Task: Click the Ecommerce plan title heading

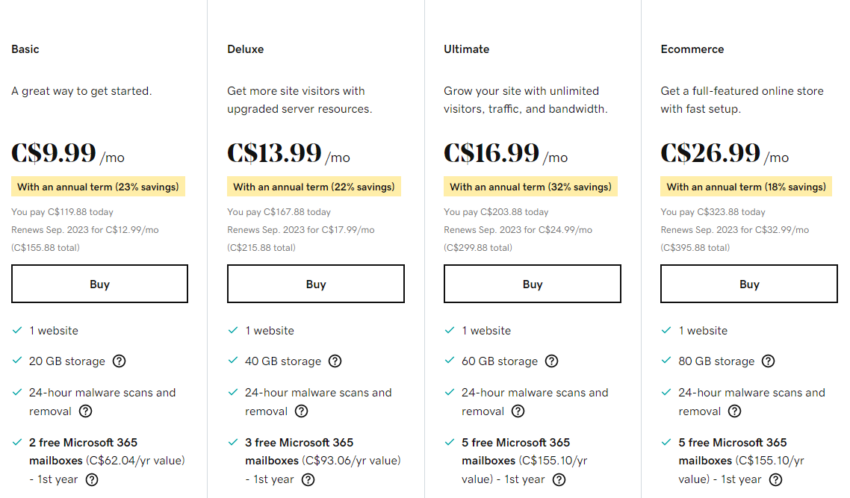Action: coord(692,49)
